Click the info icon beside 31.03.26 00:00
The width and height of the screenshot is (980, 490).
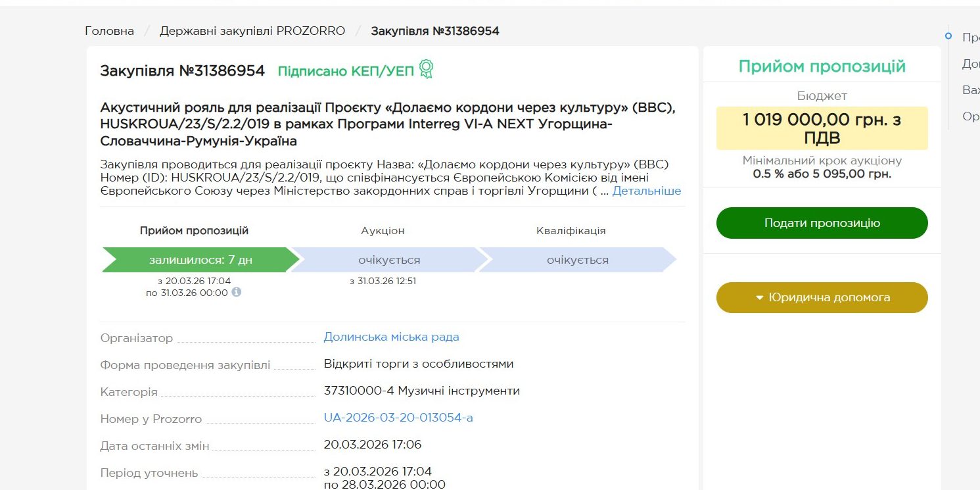pos(237,292)
